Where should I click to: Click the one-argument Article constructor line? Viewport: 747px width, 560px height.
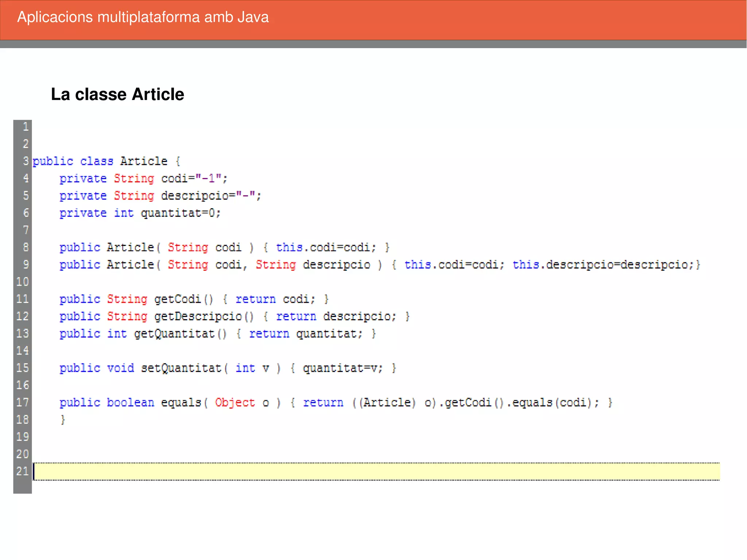[224, 247]
